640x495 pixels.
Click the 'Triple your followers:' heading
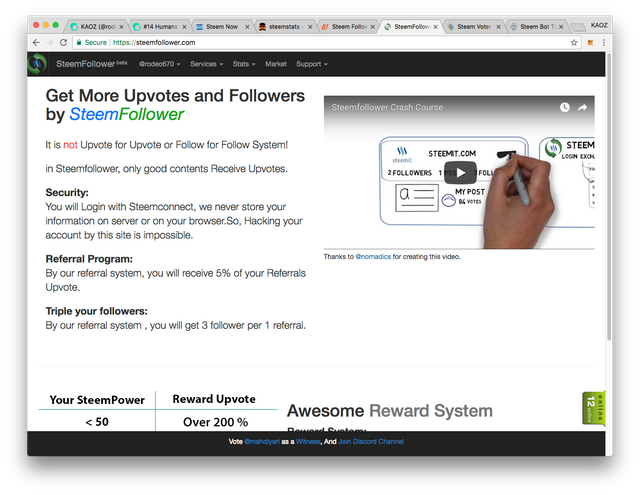point(96,311)
